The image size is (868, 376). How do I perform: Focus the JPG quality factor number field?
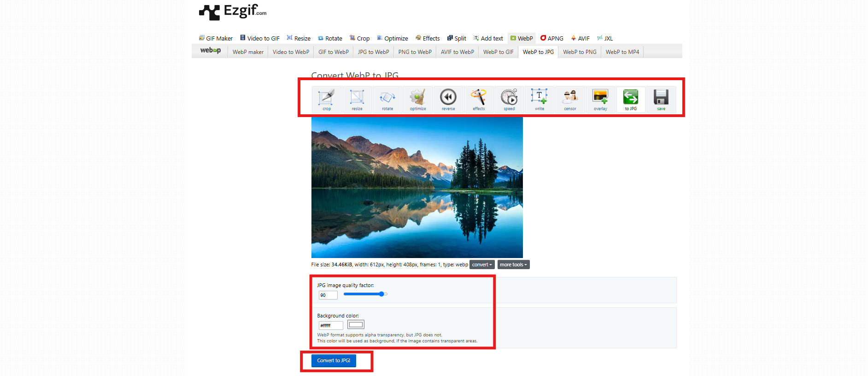pyautogui.click(x=328, y=295)
